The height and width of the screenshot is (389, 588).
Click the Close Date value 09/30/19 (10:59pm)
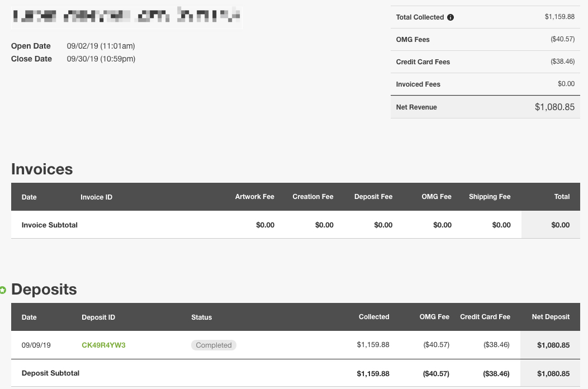point(101,59)
